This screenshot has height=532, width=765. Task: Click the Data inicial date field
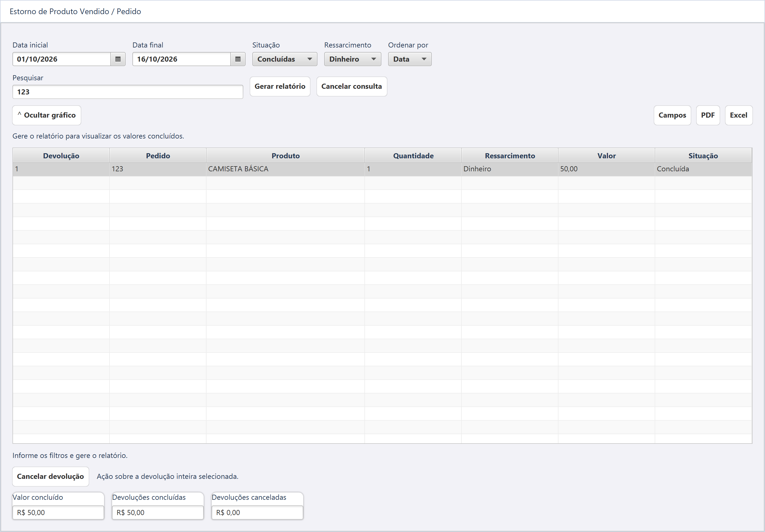click(62, 59)
